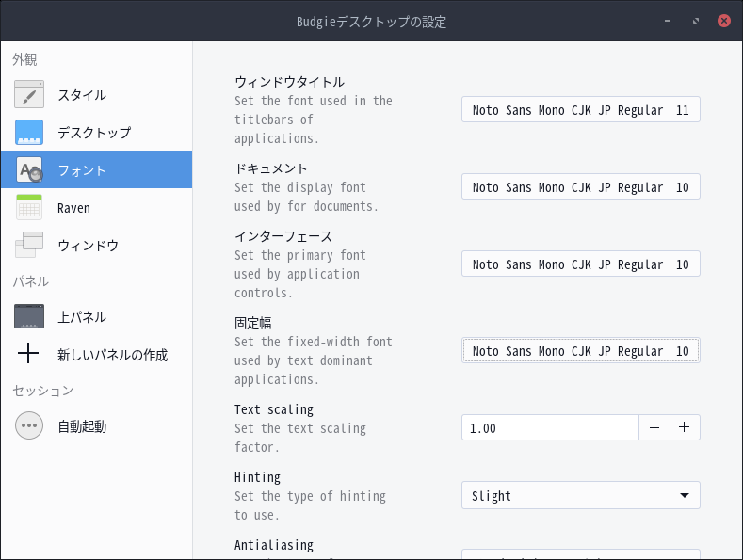Open the partially visible Antialiasing dropdown
Viewport: 743px width, 560px height.
[x=580, y=554]
